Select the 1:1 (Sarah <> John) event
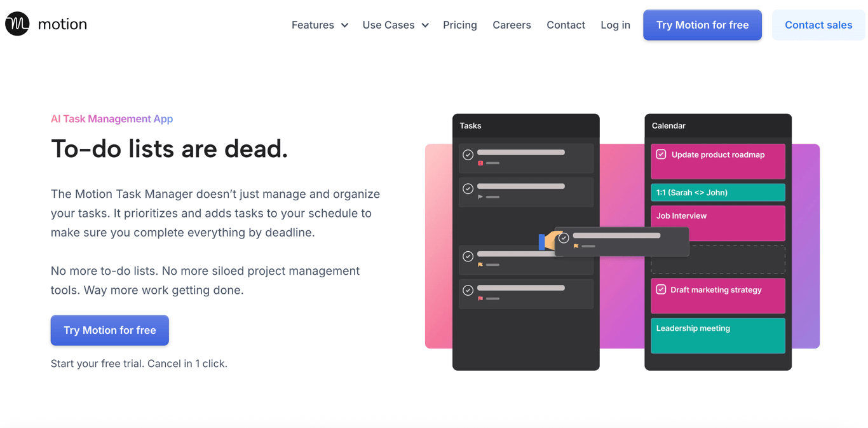 point(718,193)
